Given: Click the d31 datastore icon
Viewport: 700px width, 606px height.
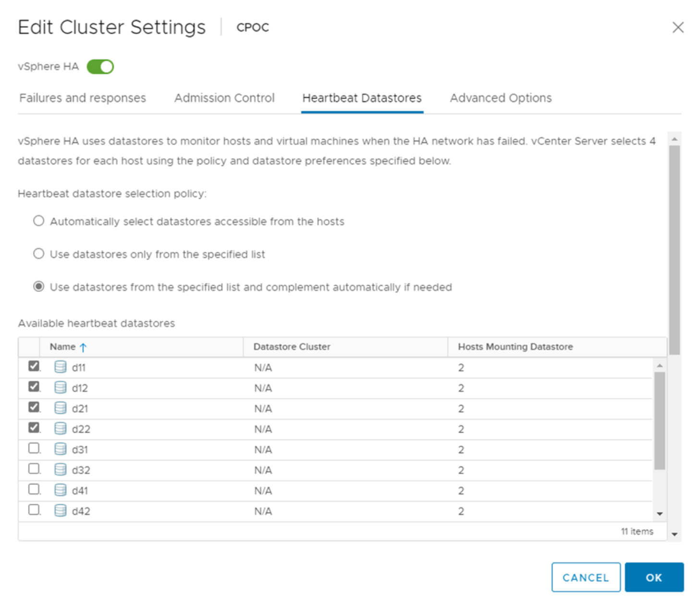Looking at the screenshot, I should pyautogui.click(x=60, y=449).
